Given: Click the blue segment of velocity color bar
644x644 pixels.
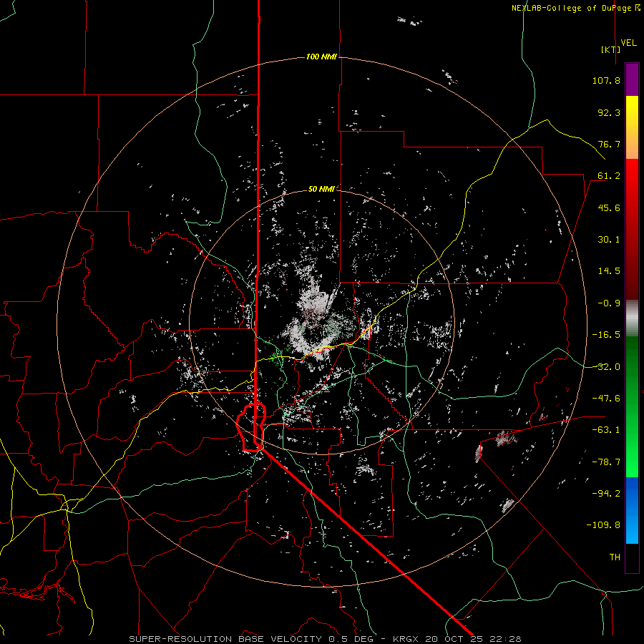Looking at the screenshot, I should pyautogui.click(x=632, y=510).
